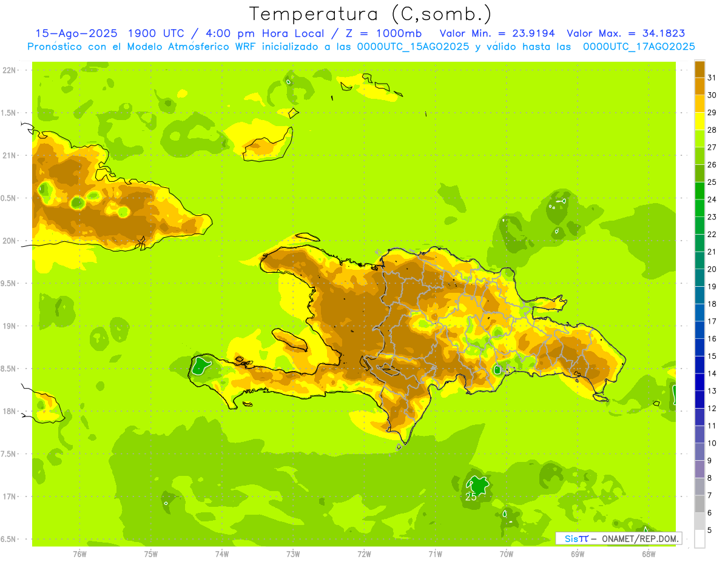
Task: Click the lime color bar segment between 27 and 28
Action: point(699,139)
